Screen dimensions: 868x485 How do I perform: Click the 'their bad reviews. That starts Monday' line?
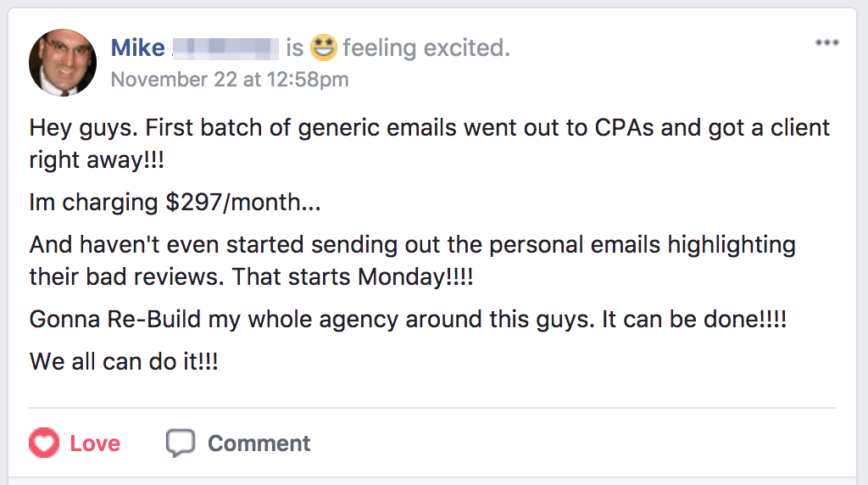[251, 276]
